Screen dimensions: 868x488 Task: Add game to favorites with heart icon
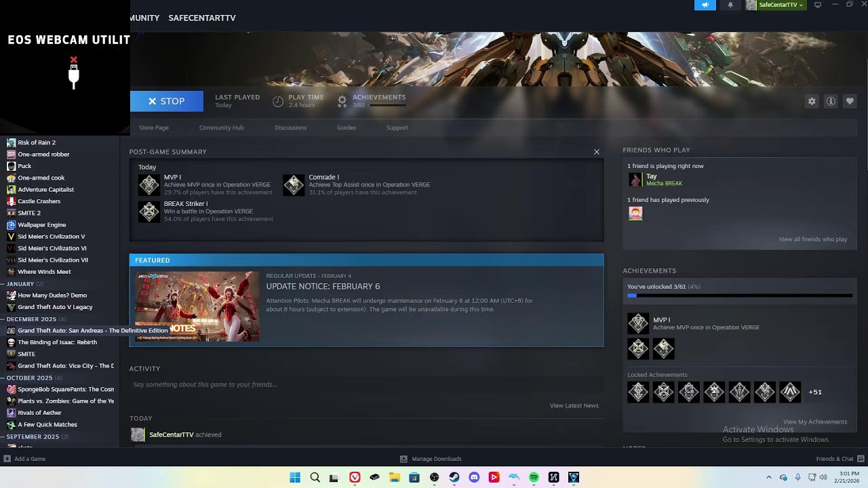(850, 101)
